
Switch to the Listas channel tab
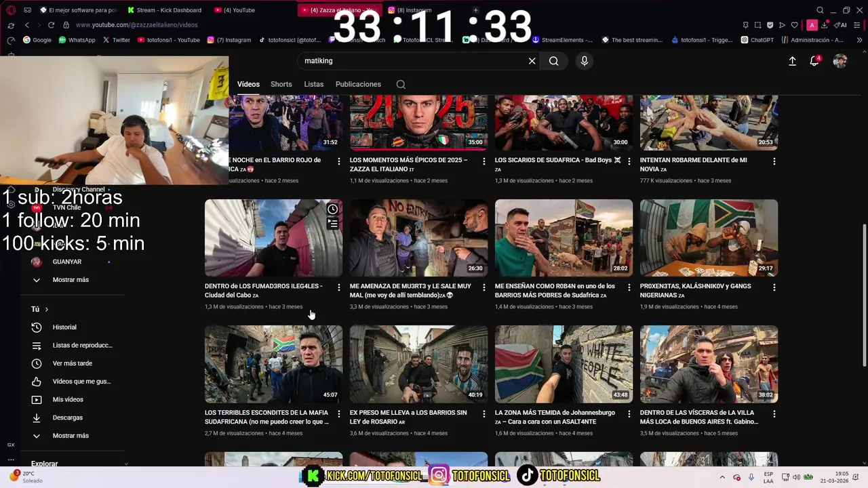coord(313,84)
